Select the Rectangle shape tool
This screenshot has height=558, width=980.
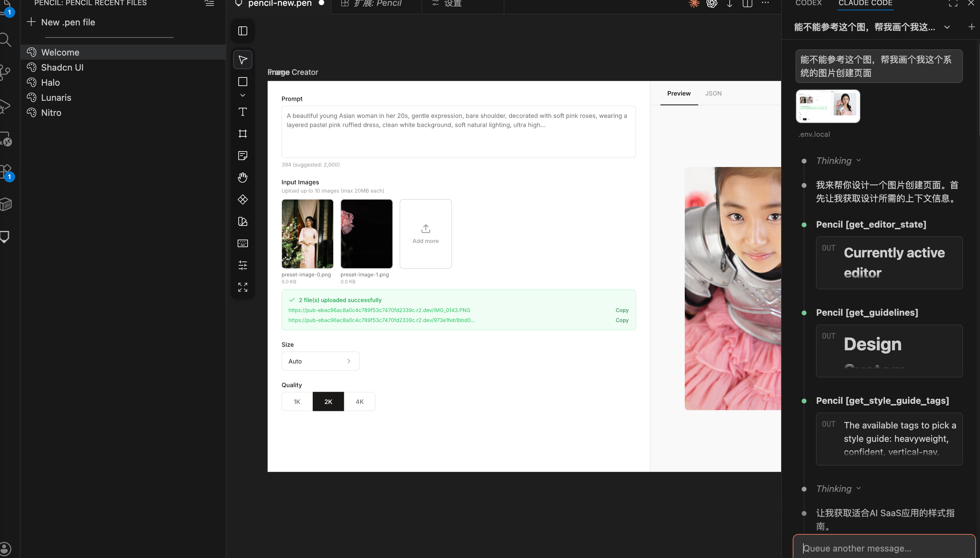tap(242, 82)
